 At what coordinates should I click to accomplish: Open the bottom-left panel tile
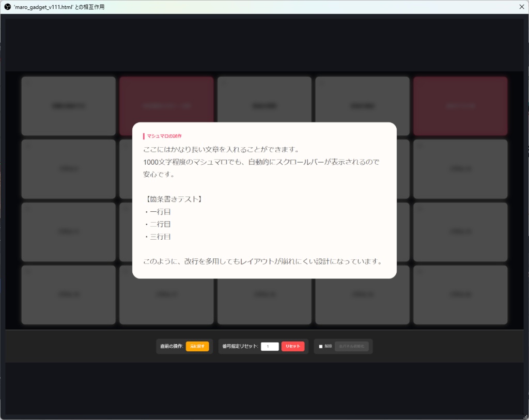(x=68, y=294)
